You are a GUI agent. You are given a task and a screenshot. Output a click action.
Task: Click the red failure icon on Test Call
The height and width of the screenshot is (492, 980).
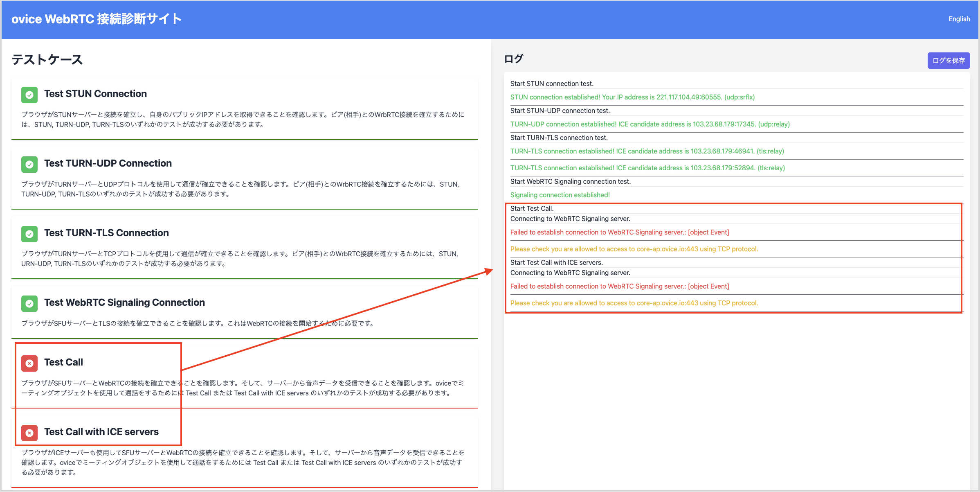click(29, 363)
